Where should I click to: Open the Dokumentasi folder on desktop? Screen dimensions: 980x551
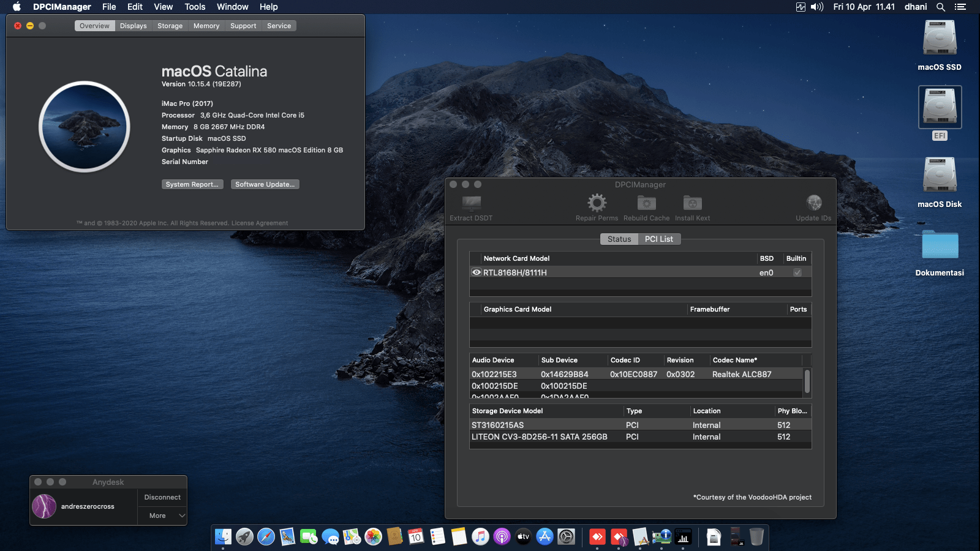pos(940,245)
